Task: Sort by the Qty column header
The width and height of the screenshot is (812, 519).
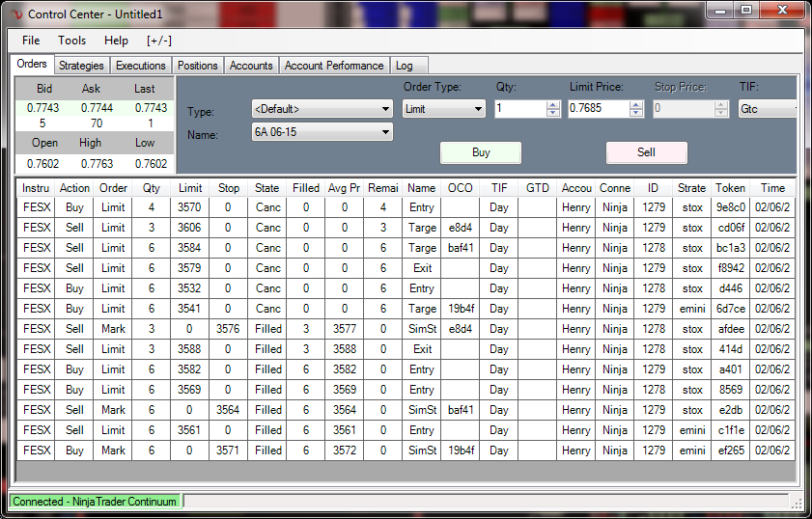Action: pyautogui.click(x=152, y=188)
